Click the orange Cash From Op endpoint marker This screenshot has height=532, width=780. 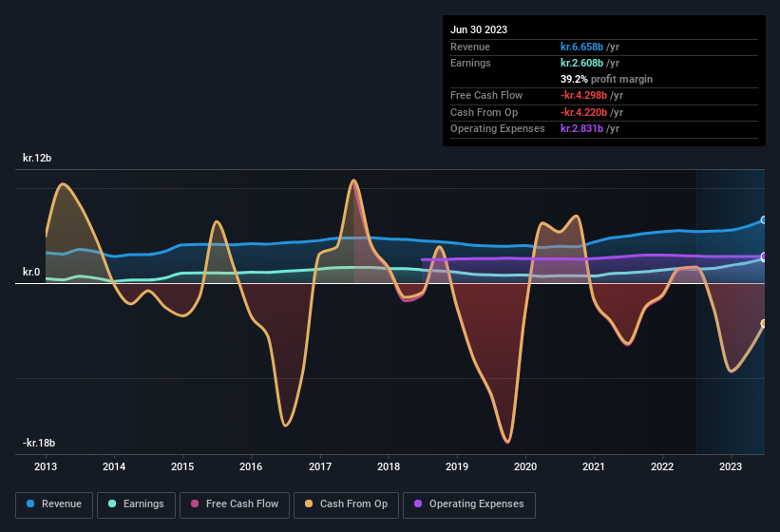pos(764,324)
